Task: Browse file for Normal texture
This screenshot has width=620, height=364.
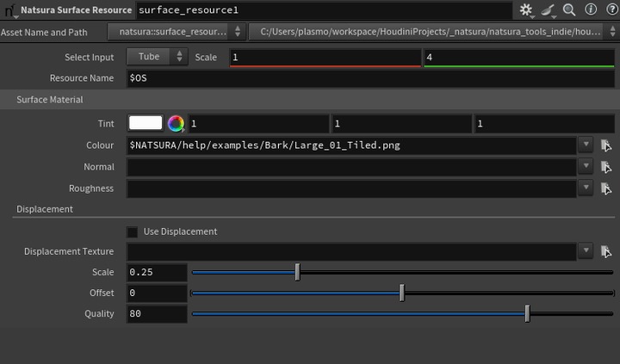Action: tap(606, 167)
